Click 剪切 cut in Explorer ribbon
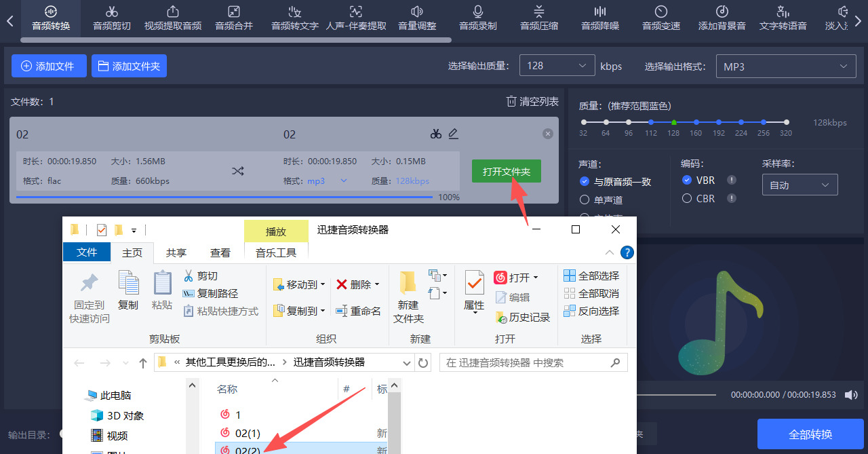 200,276
